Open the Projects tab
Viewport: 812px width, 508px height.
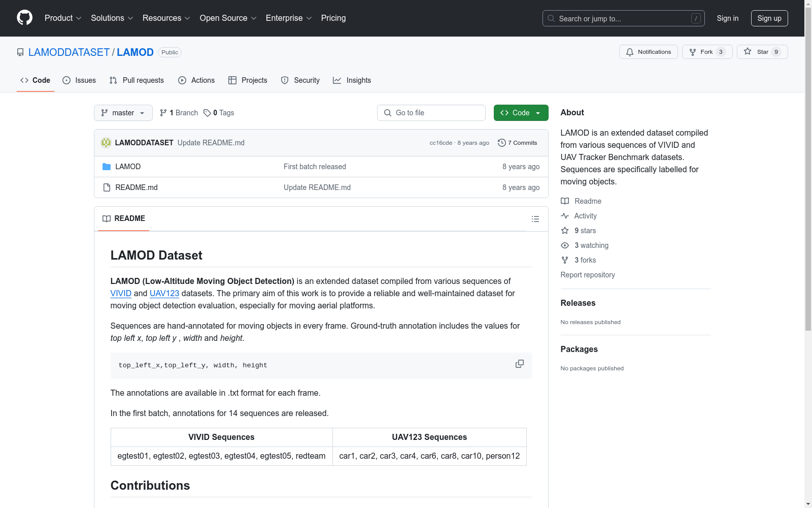tap(248, 80)
